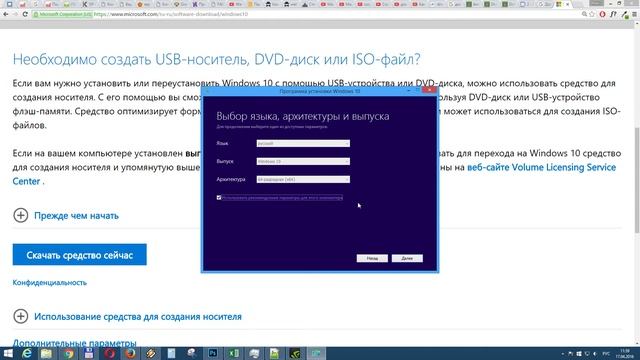The image size is (640, 360).
Task: Expand the Прежде чем начать section
Action: 76,216
